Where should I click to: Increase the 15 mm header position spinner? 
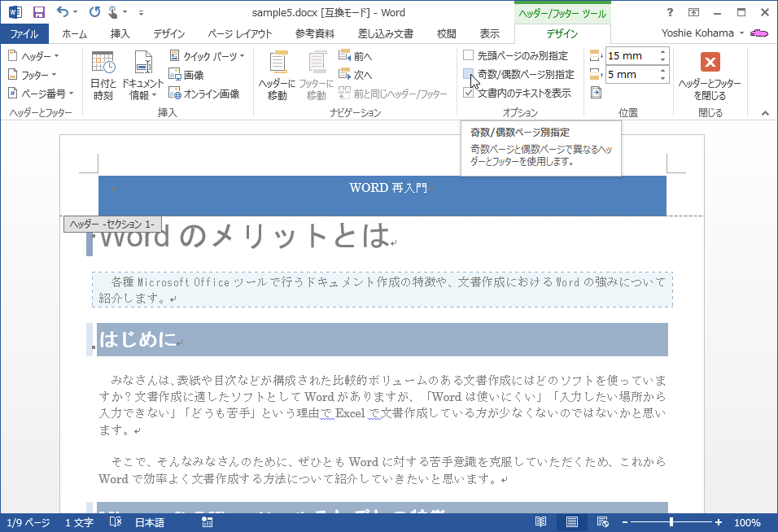(x=663, y=51)
